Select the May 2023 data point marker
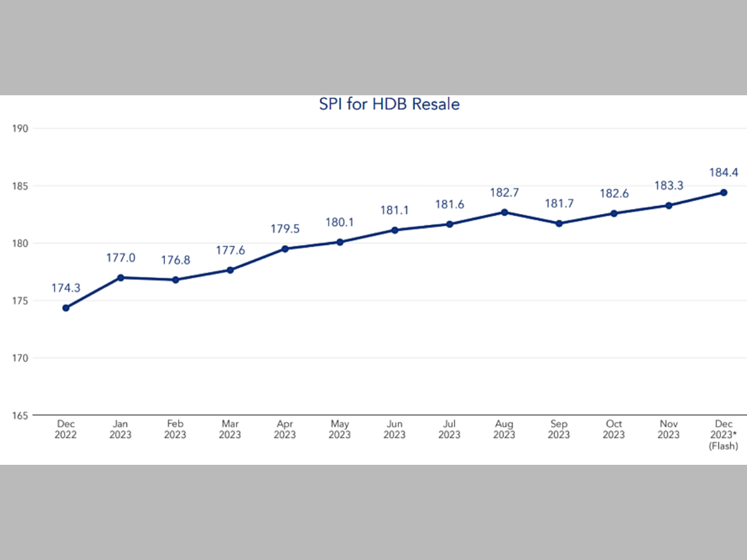 [340, 242]
